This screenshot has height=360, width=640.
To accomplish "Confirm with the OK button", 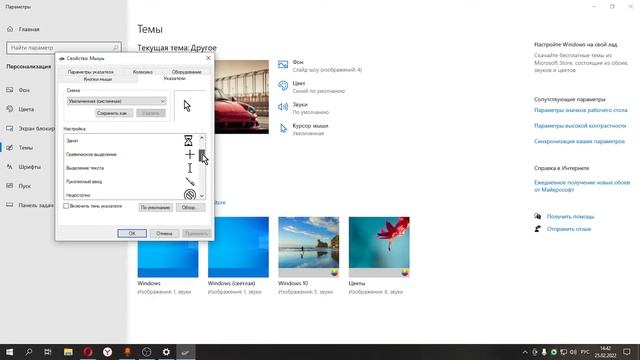I will (132, 233).
